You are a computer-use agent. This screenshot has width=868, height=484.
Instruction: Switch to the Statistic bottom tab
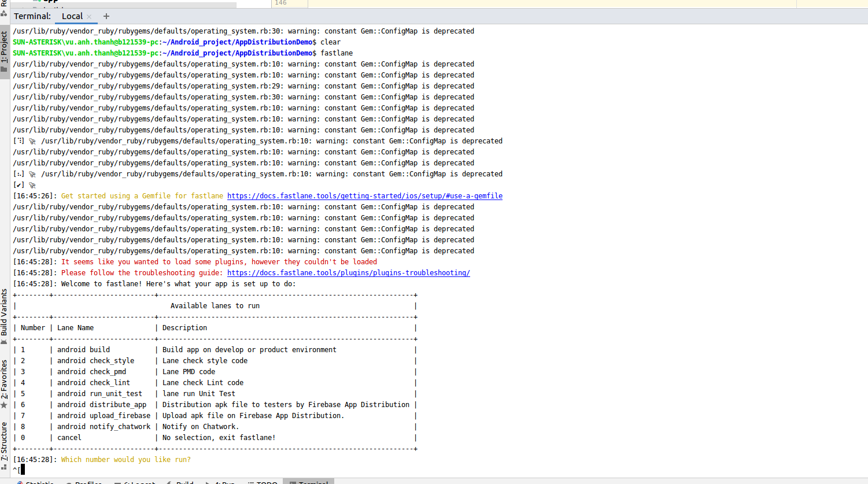point(35,482)
